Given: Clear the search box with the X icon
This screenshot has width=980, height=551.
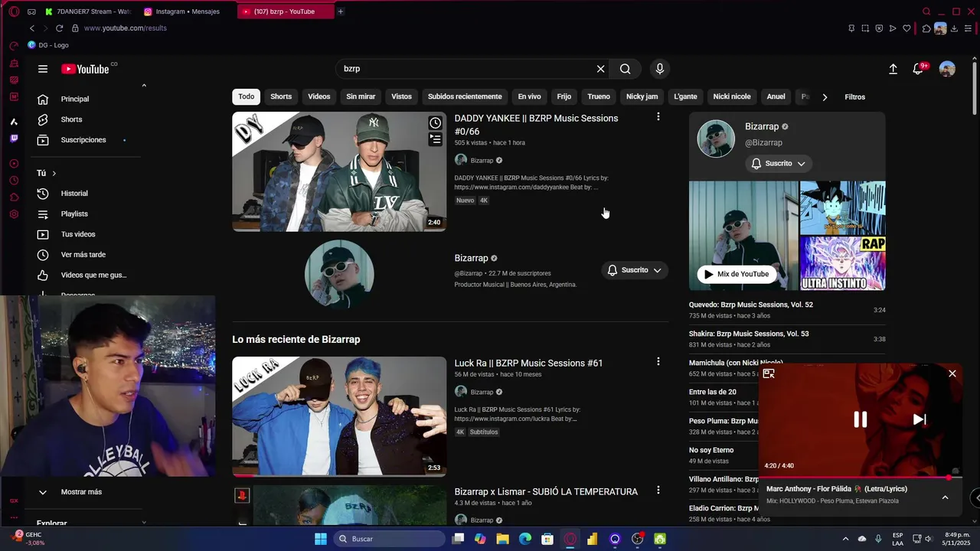Looking at the screenshot, I should [x=600, y=69].
